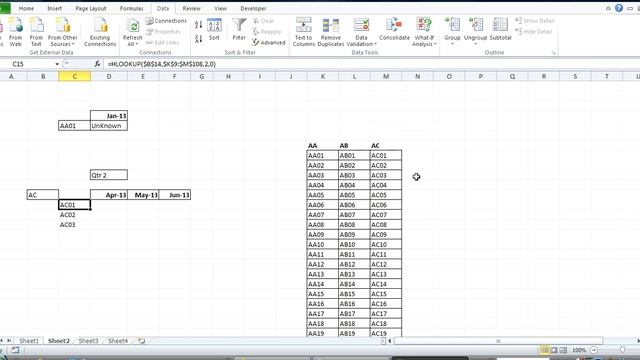Click Properties in Connections group
This screenshot has width=640, height=360.
click(163, 32)
